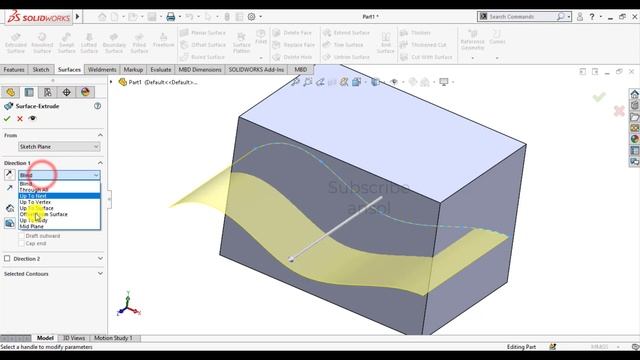The width and height of the screenshot is (640, 360).
Task: Confirm feature with graphics-area green checkmark
Action: click(x=599, y=97)
